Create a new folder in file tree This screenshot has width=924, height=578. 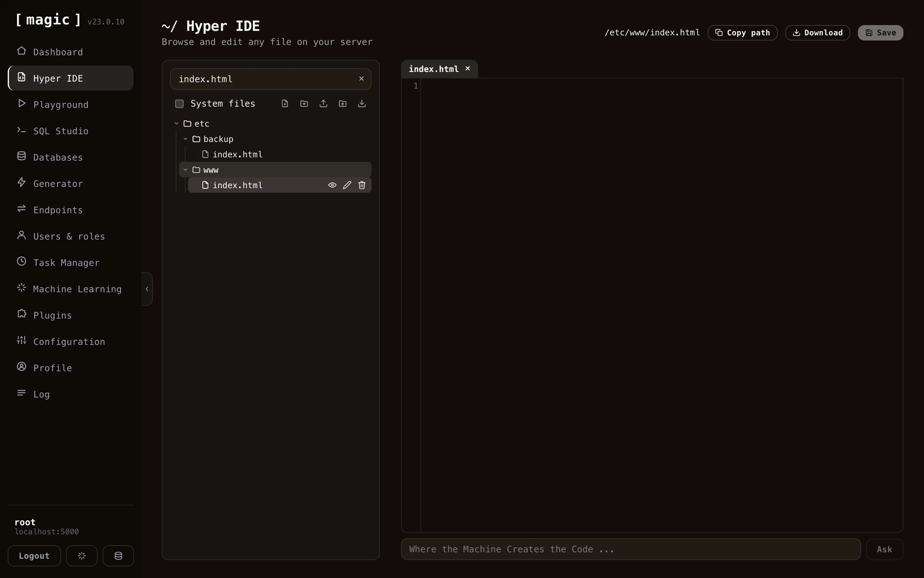click(x=304, y=104)
